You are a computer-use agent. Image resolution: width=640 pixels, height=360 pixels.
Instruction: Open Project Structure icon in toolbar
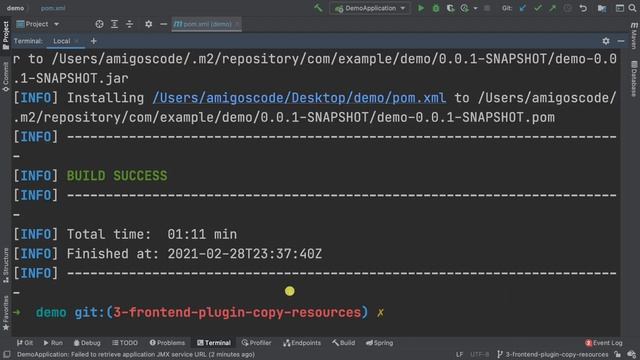pyautogui.click(x=602, y=8)
